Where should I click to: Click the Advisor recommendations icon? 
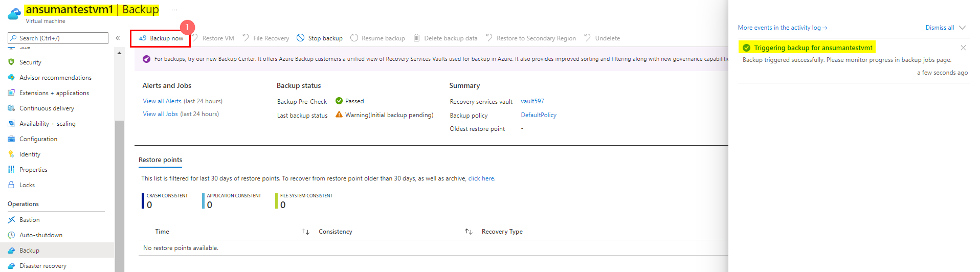(x=11, y=77)
